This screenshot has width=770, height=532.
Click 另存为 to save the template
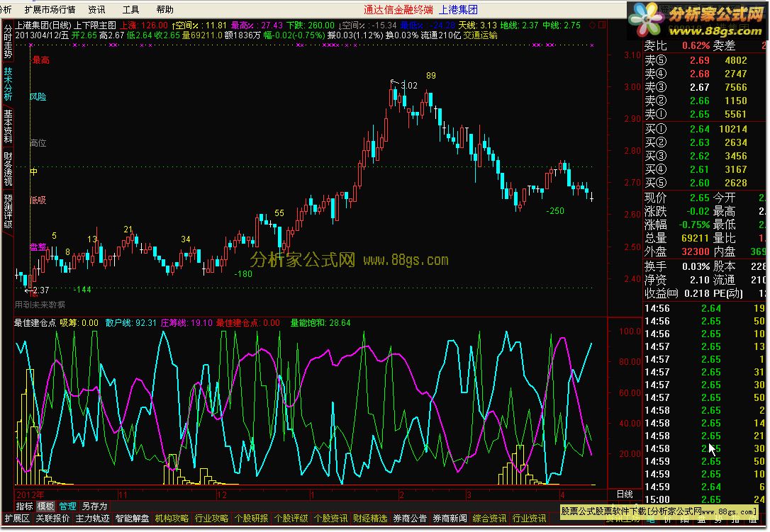click(x=94, y=506)
